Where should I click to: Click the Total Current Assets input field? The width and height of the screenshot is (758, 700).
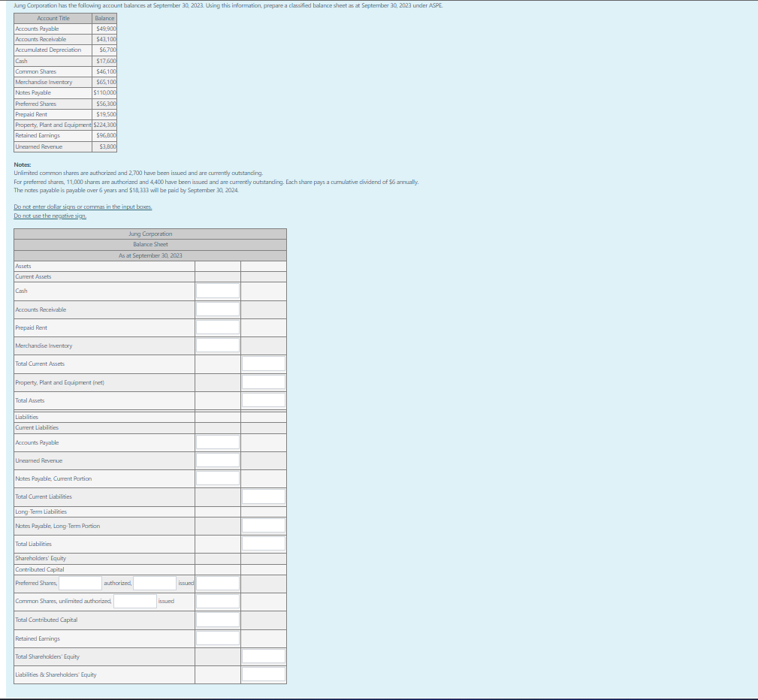tap(263, 364)
